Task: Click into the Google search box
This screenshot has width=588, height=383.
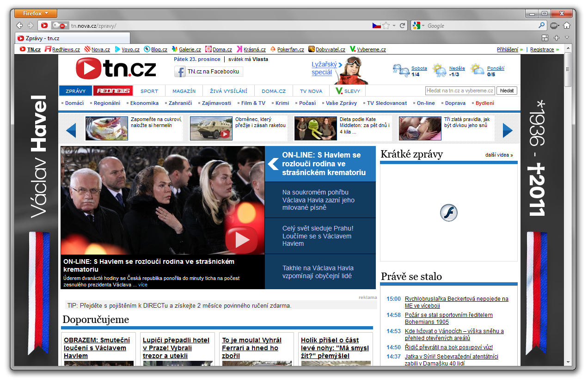Action: point(482,25)
